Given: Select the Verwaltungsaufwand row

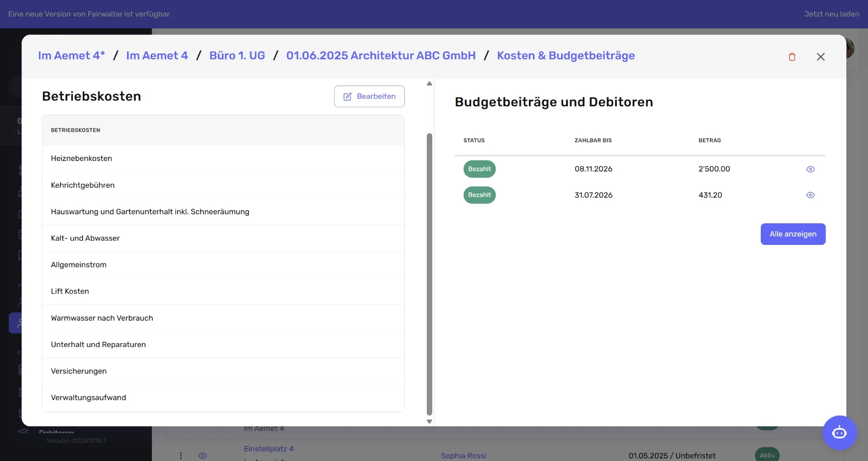Looking at the screenshot, I should click(223, 398).
